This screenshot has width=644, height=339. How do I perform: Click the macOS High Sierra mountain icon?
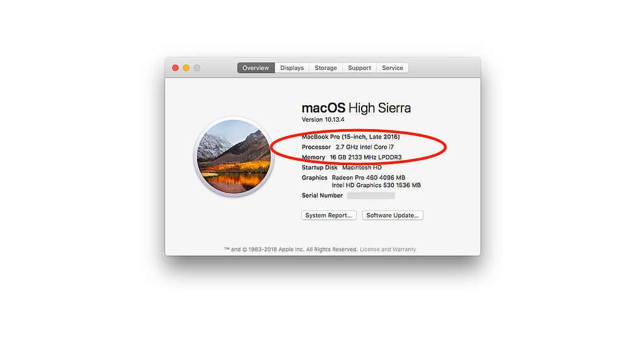pos(234,156)
